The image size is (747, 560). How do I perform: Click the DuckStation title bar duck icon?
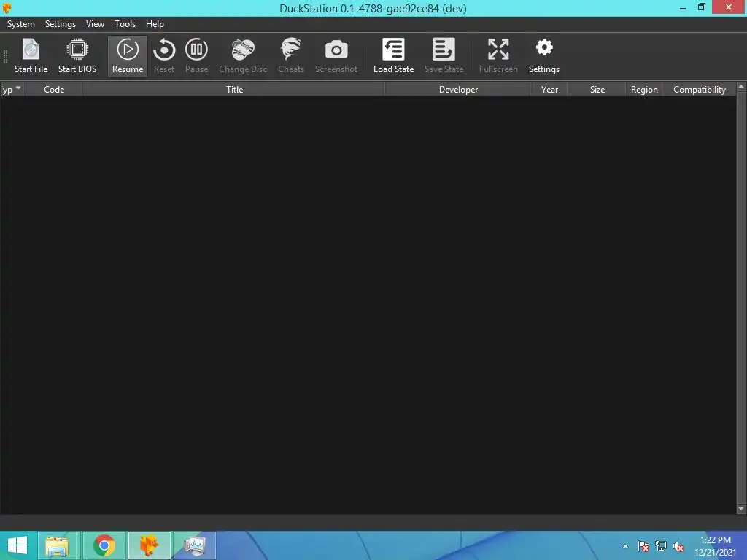[x=7, y=8]
